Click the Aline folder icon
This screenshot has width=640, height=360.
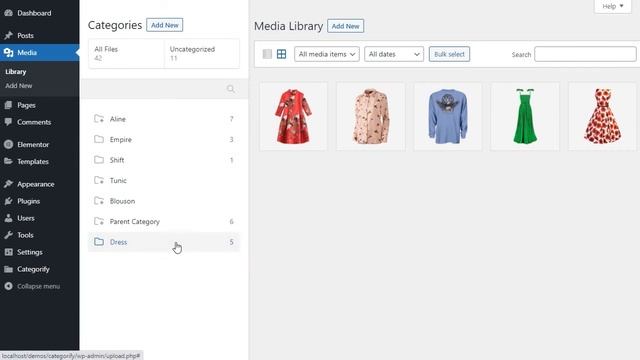[x=99, y=119]
